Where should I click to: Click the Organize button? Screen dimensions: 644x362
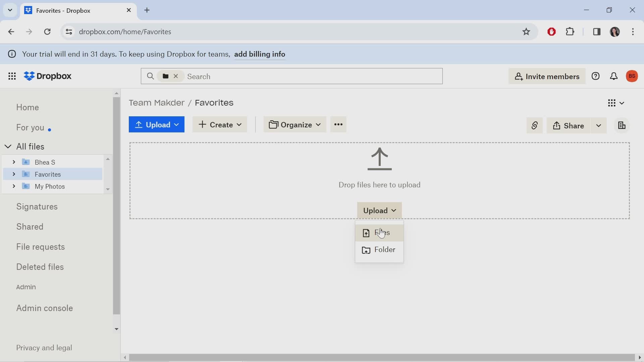(295, 125)
